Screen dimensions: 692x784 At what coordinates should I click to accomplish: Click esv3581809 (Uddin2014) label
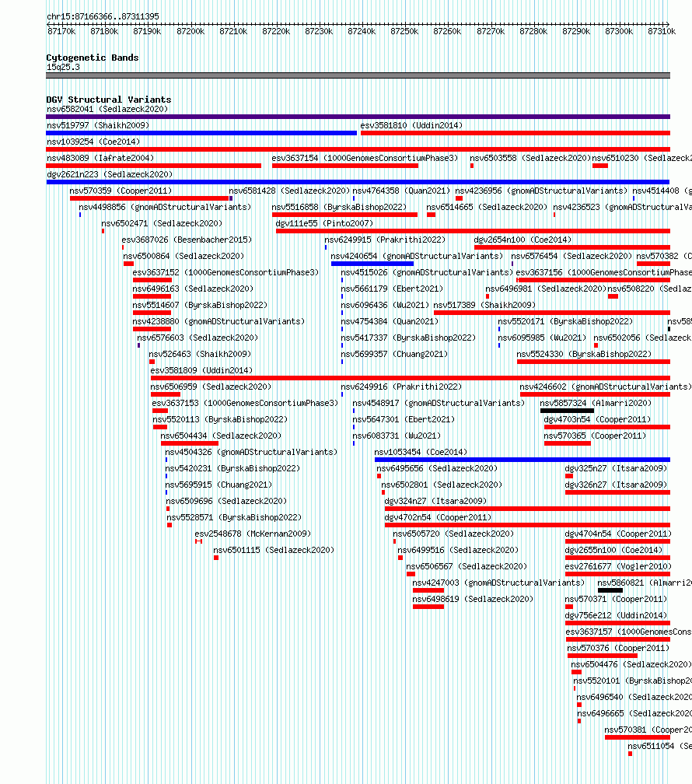point(201,370)
